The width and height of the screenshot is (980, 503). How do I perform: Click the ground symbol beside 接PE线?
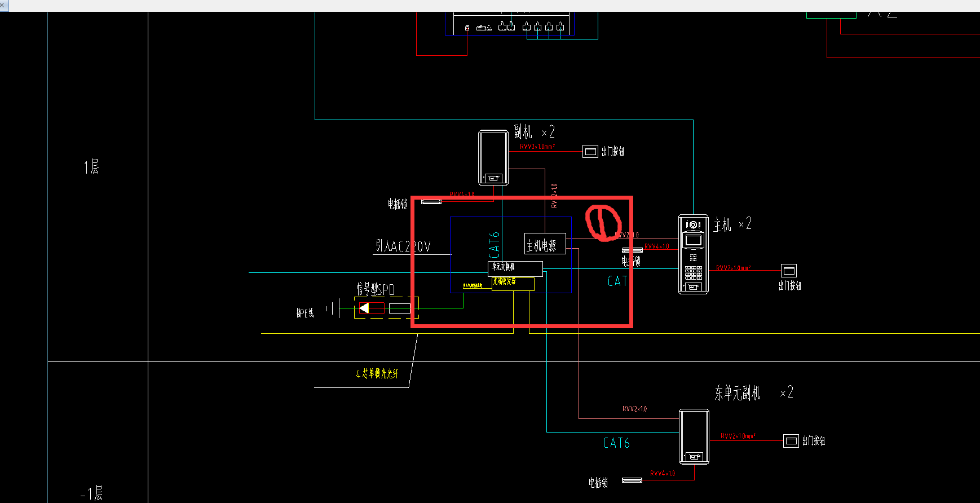(x=333, y=308)
